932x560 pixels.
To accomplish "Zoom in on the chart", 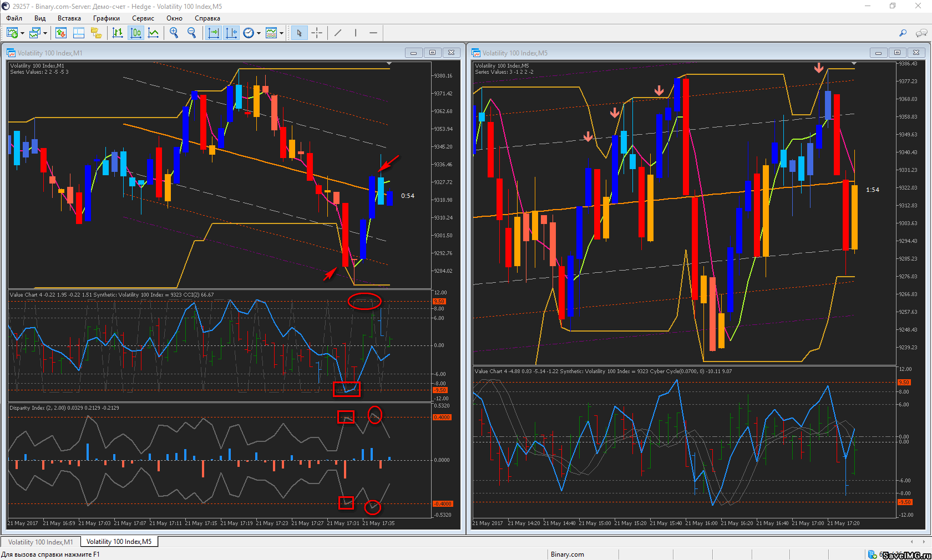I will pyautogui.click(x=174, y=33).
